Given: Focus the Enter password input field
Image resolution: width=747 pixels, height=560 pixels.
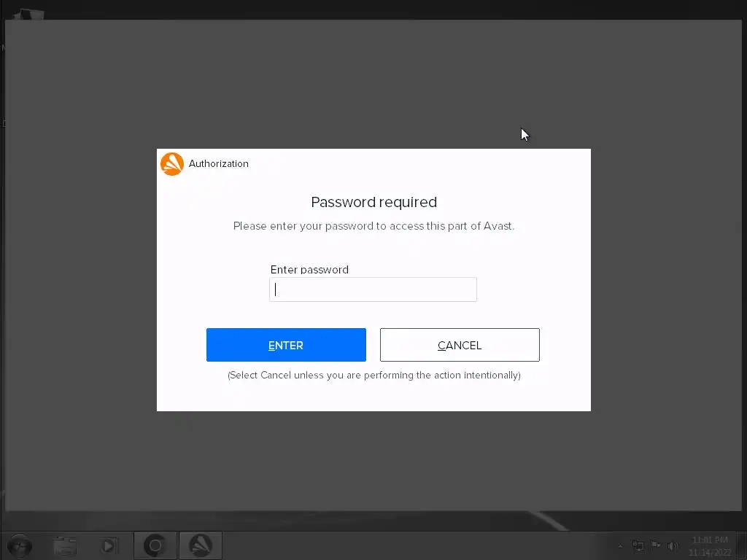Looking at the screenshot, I should pyautogui.click(x=373, y=289).
